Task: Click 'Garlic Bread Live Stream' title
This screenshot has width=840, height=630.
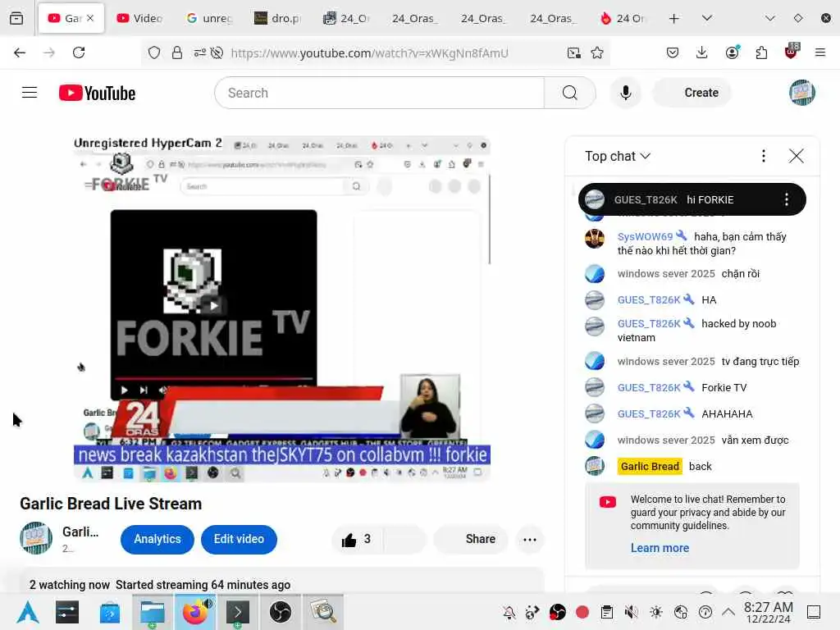Action: (111, 504)
